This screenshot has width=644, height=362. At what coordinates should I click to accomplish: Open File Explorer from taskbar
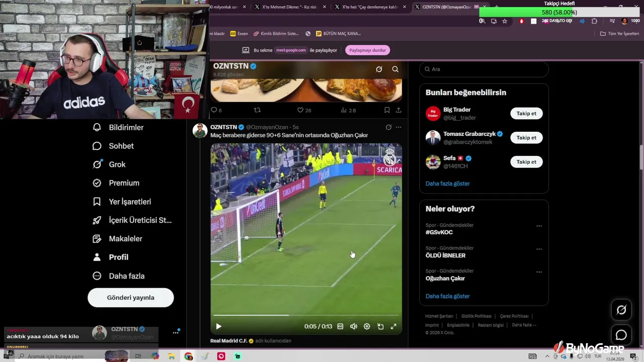pos(172,356)
